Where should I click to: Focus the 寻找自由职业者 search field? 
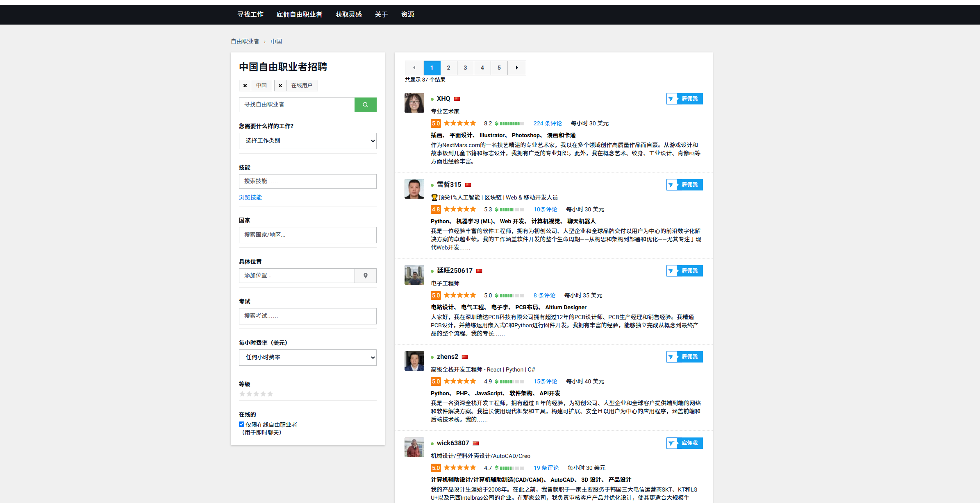click(x=297, y=105)
